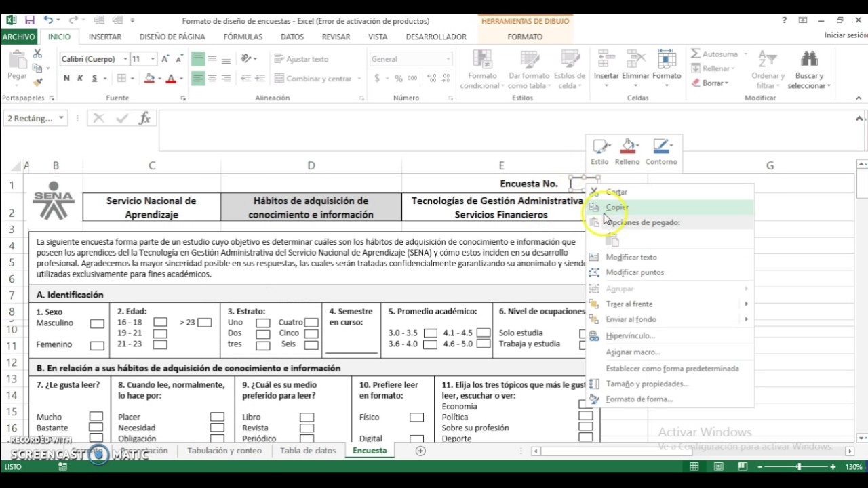Click Combinar y centrar button

click(317, 79)
